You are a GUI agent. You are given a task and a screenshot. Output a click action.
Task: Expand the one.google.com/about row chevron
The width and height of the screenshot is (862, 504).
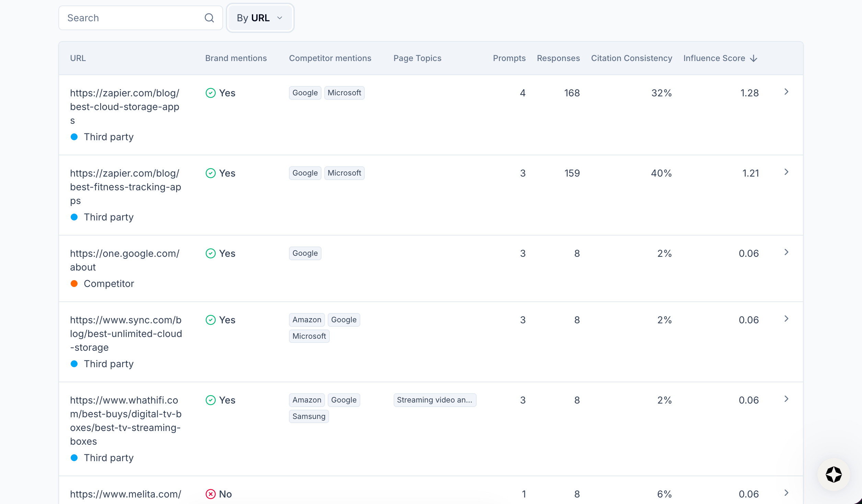click(786, 252)
